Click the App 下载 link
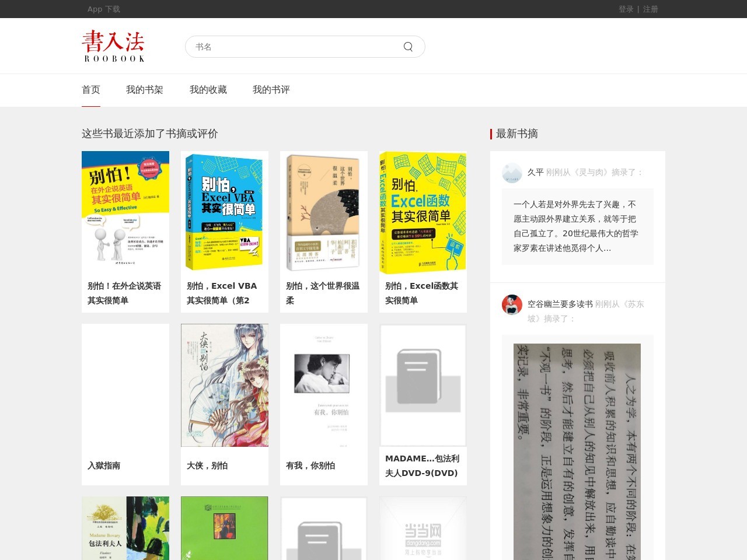 click(104, 9)
